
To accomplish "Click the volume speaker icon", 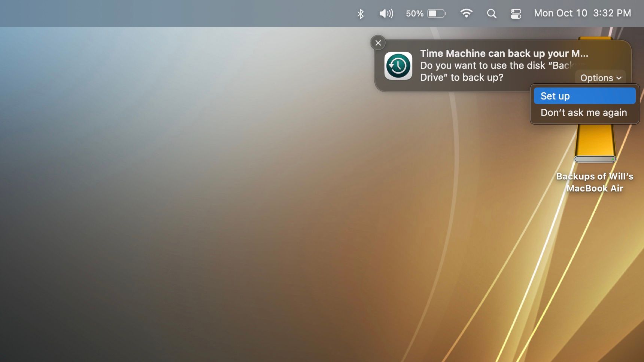I will coord(386,14).
